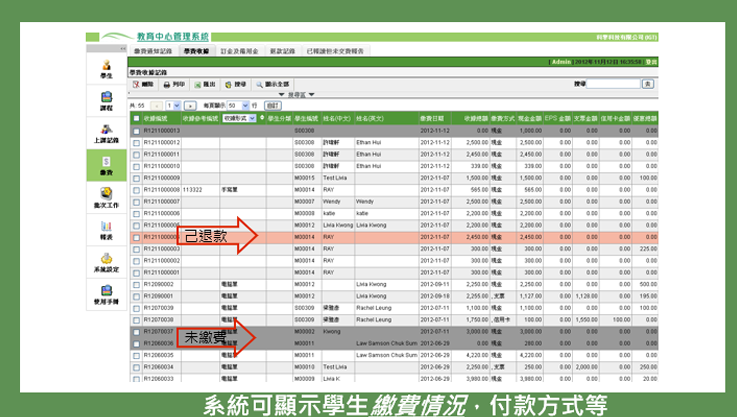737x417 pixels.
Task: Click the Admin user link
Action: tap(561, 62)
